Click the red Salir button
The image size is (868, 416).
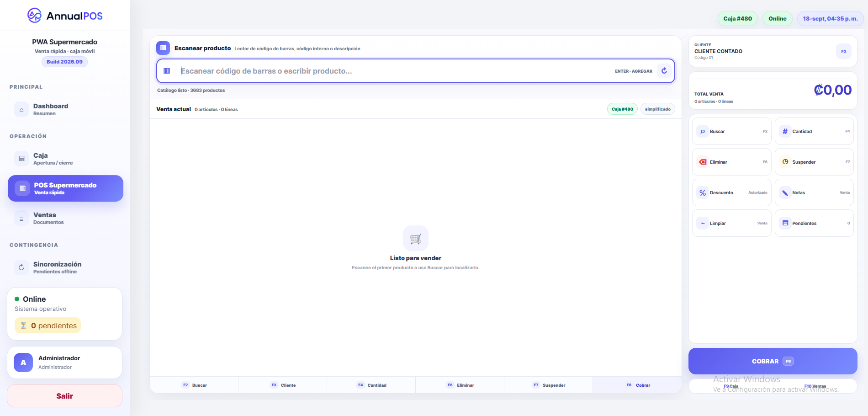(64, 396)
